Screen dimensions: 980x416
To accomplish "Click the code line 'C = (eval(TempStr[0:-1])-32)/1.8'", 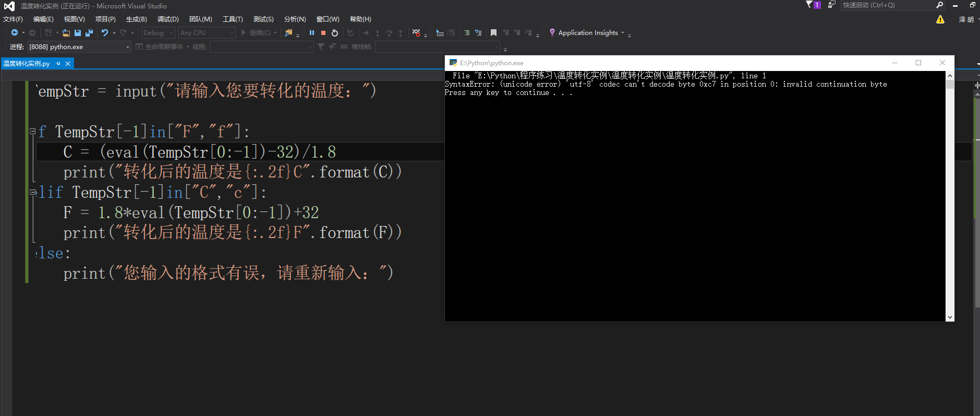I will [199, 152].
